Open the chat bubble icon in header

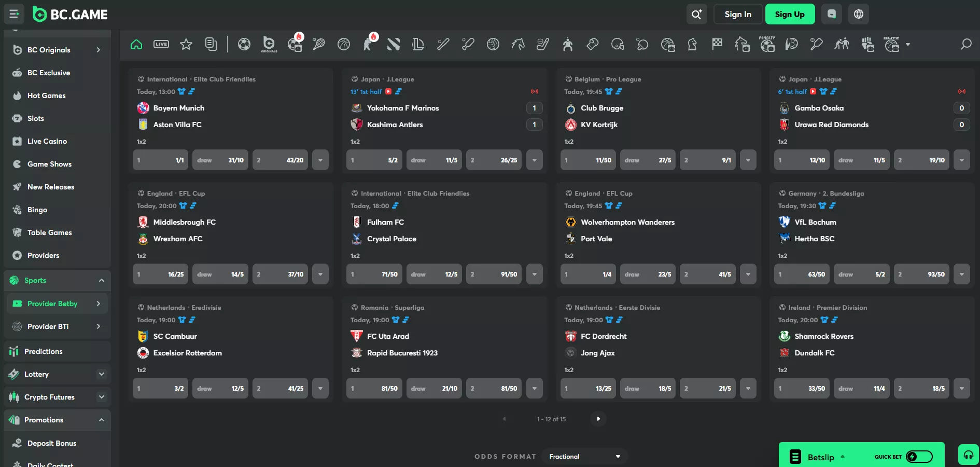(x=832, y=14)
